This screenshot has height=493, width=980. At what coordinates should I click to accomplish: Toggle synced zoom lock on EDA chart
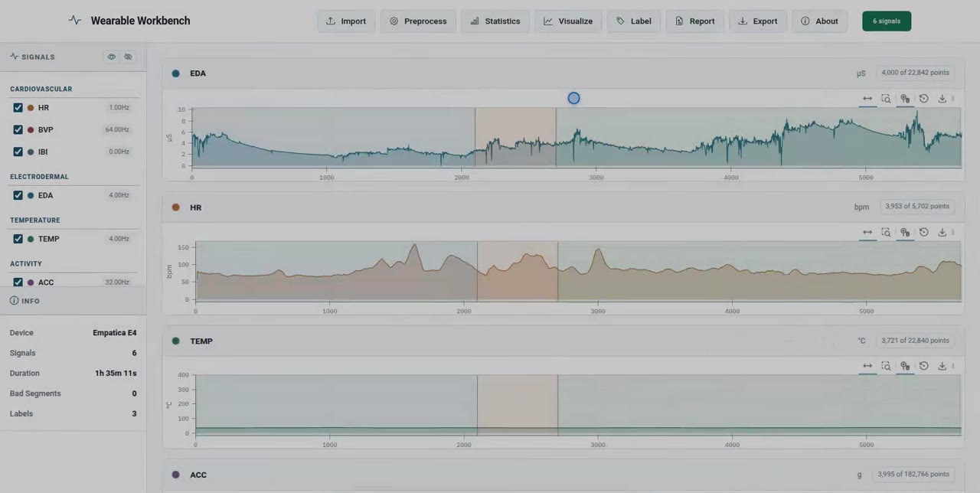click(x=905, y=99)
